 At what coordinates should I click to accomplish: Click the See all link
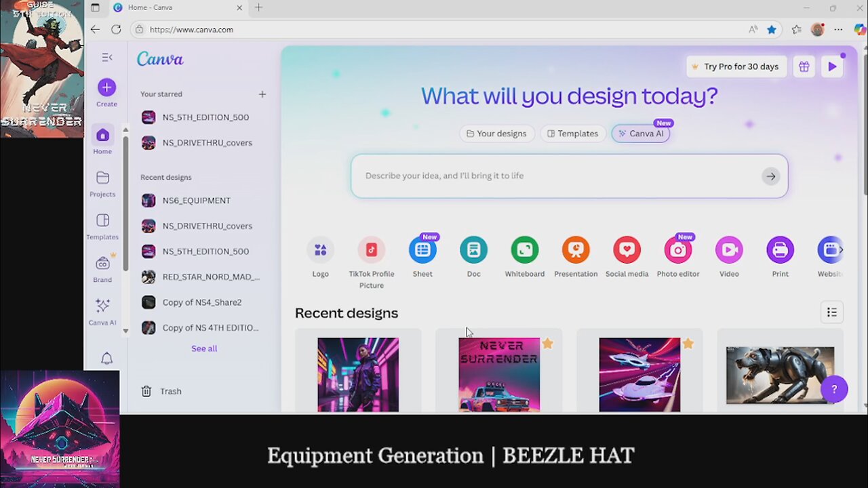(204, 348)
